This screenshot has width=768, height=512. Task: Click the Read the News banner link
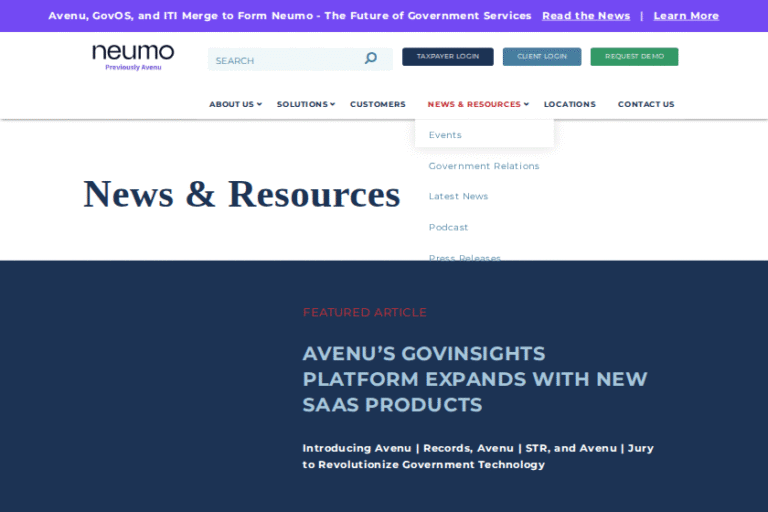(586, 16)
